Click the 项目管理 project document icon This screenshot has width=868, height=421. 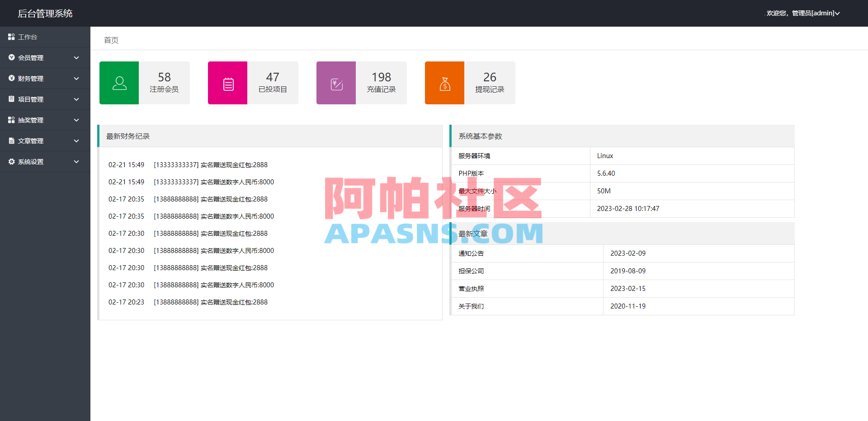(x=11, y=99)
